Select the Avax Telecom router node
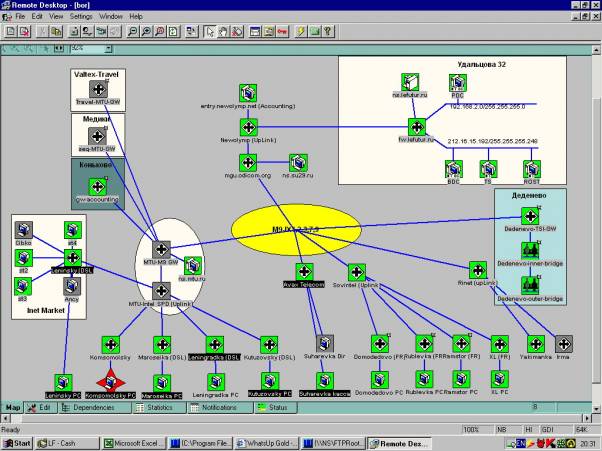 [304, 272]
